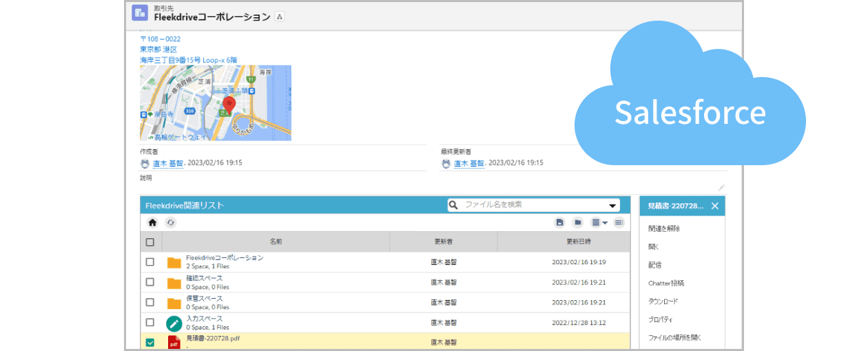Click the red PDF icon of 見積書-220728.pdf
This screenshot has height=351, width=868.
coord(174,341)
